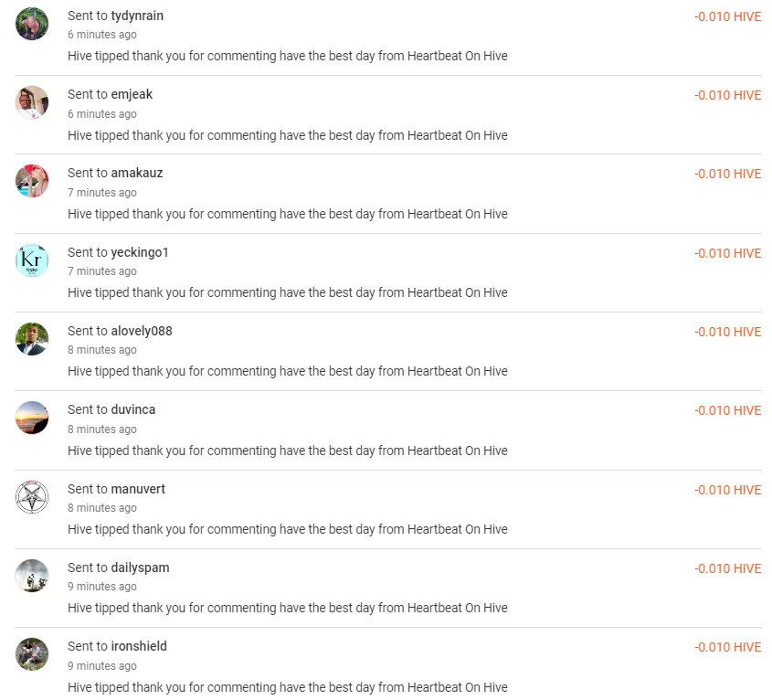Open manuvert's pentagram avatar
This screenshot has height=700, width=772.
pos(32,497)
